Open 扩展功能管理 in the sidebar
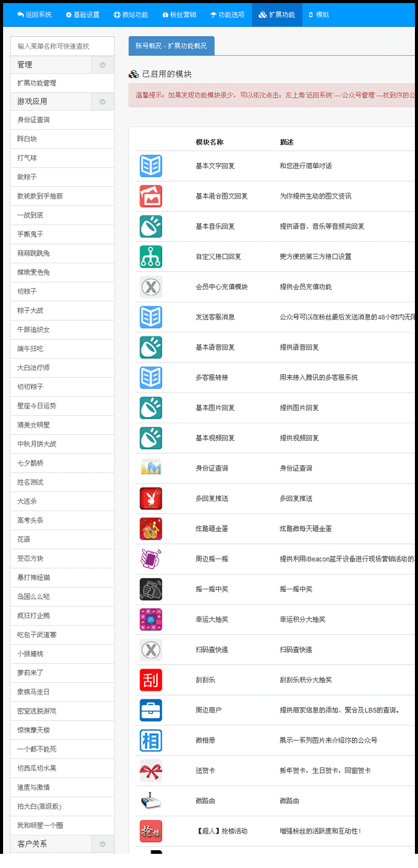The image size is (418, 868). (x=62, y=83)
